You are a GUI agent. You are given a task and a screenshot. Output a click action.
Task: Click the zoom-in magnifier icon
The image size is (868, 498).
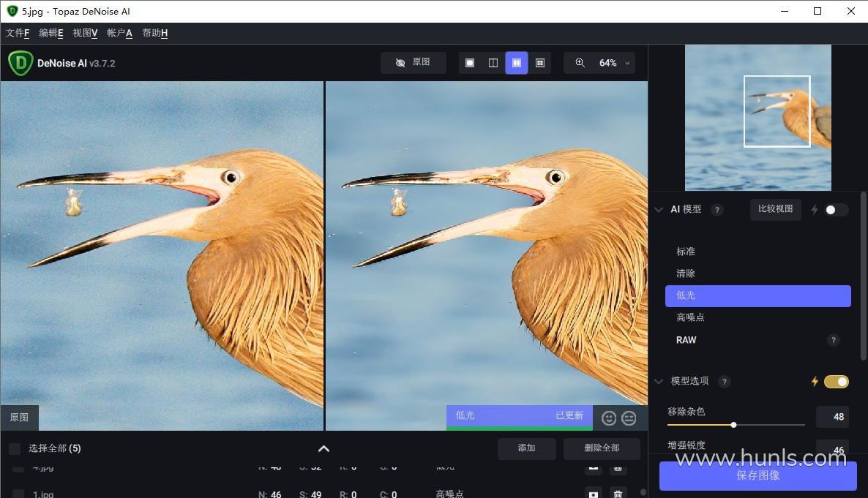(x=580, y=63)
